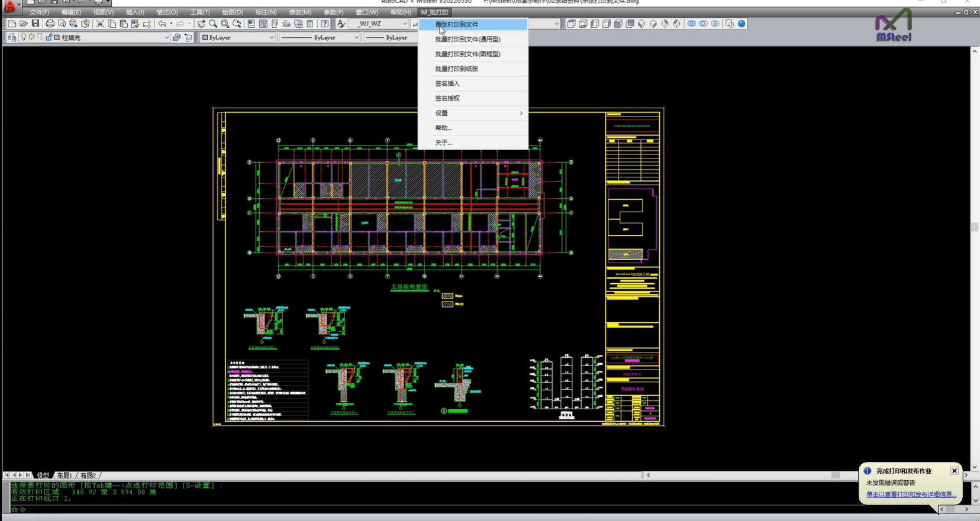980x521 pixels.
Task: Click the link to view plot details
Action: [911, 494]
